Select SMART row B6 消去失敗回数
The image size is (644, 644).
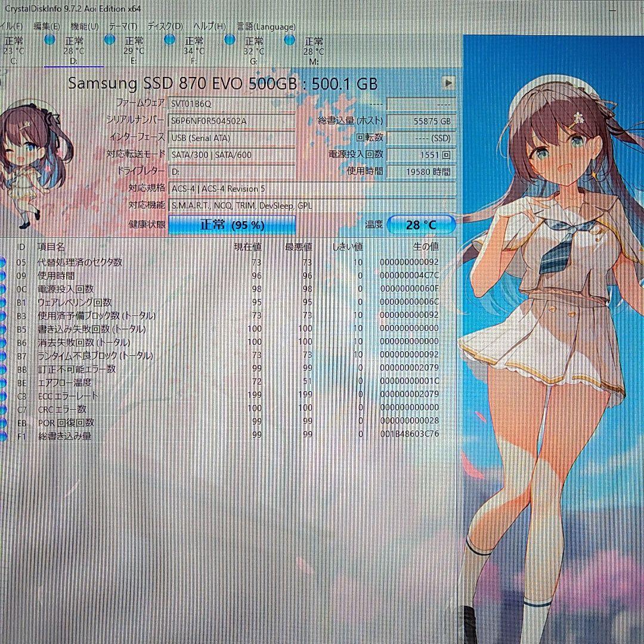(x=228, y=342)
